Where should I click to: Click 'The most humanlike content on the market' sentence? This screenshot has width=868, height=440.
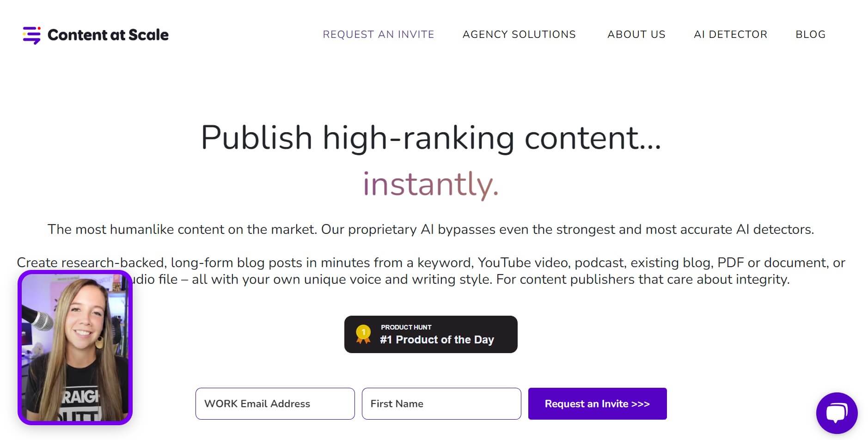[x=431, y=229]
